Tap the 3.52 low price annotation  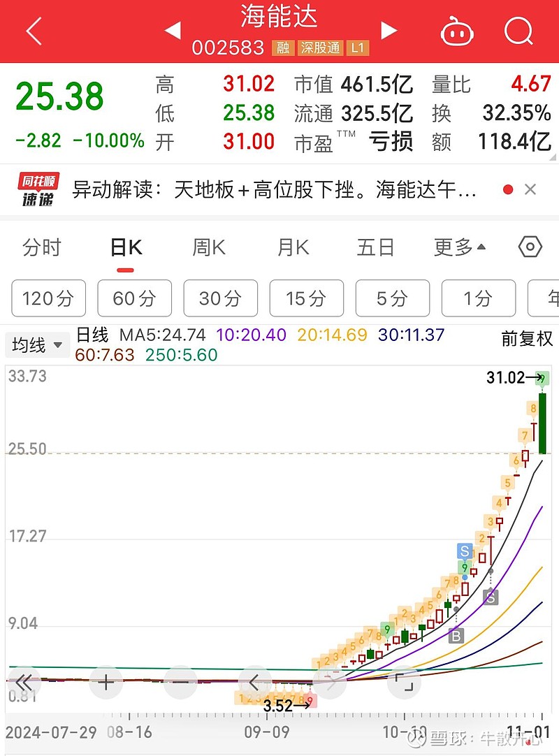click(x=287, y=706)
